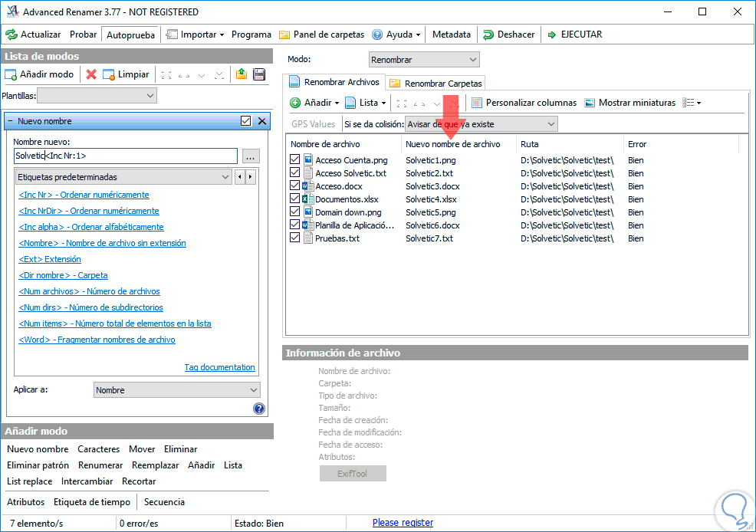Viewport: 756px width, 532px height.
Task: Uncheck Acceso.docx
Action: [x=295, y=185]
